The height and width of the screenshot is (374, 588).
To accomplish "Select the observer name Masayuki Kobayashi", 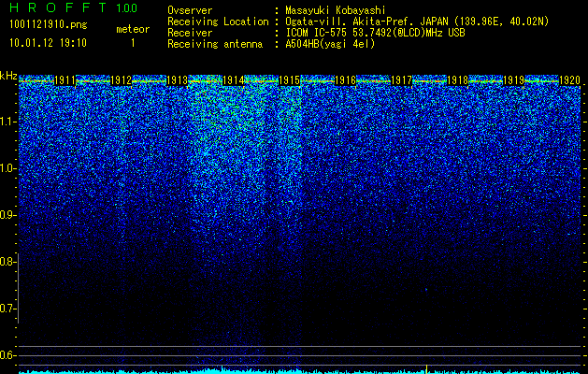I will 336,10.
